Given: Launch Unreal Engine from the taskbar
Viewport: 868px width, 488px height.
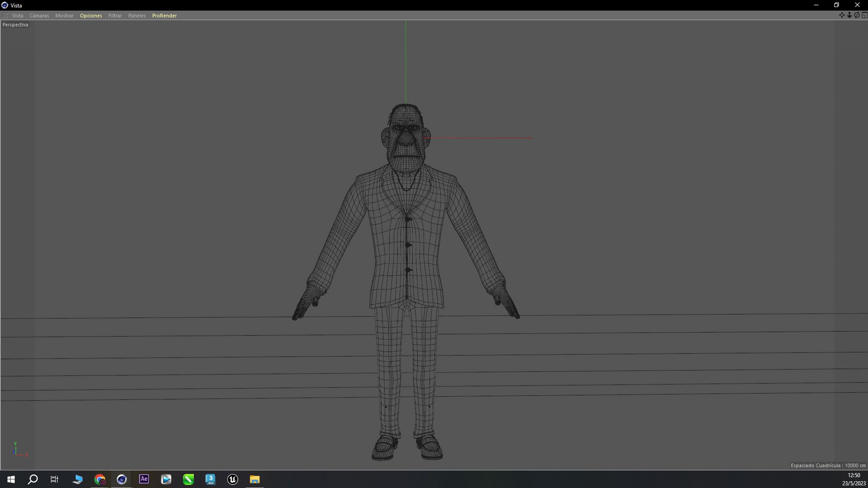Looking at the screenshot, I should (232, 479).
